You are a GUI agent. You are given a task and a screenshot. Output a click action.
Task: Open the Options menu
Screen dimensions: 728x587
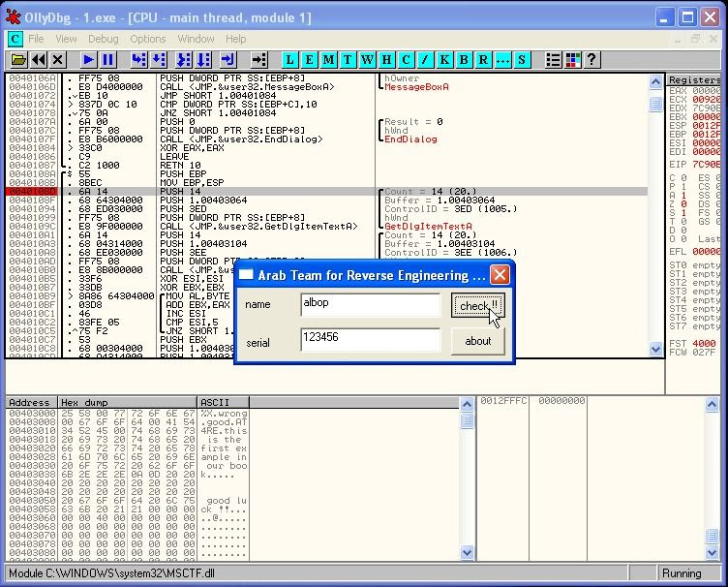click(148, 39)
